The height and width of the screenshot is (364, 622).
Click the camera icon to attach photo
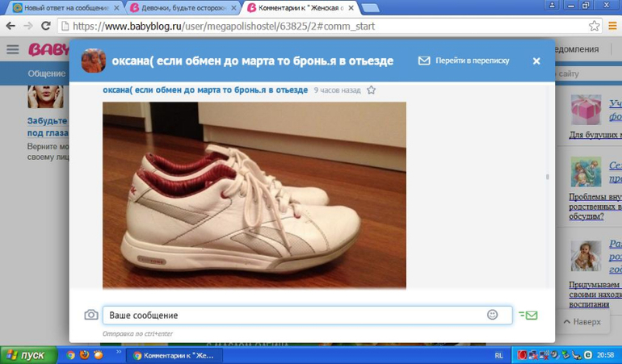pyautogui.click(x=91, y=315)
